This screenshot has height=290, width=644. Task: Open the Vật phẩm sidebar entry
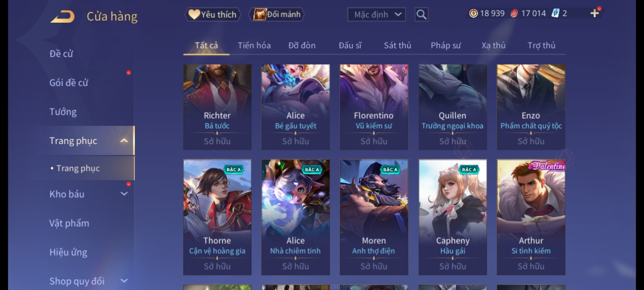tap(69, 223)
